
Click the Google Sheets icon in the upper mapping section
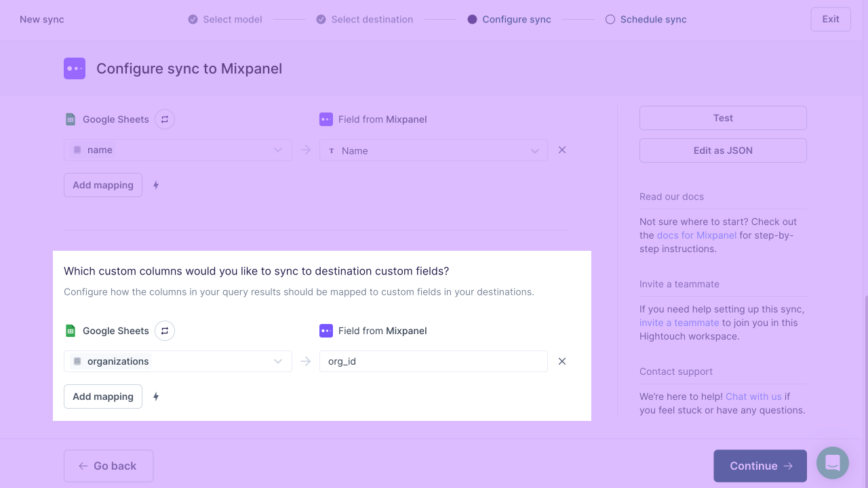coord(71,119)
